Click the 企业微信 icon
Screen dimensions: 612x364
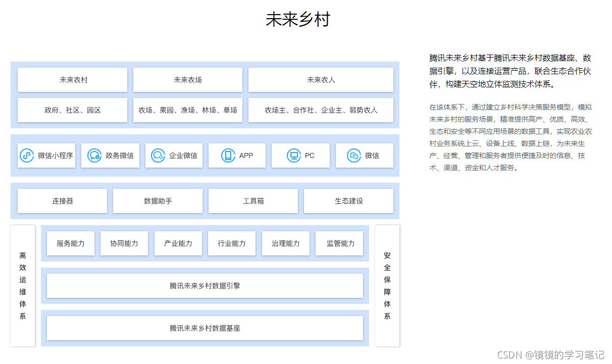158,155
